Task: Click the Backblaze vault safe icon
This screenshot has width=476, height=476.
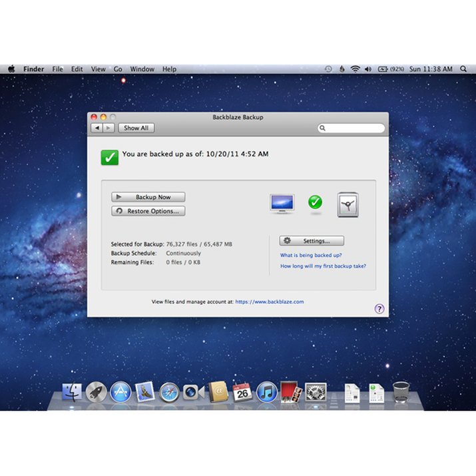Action: click(x=348, y=204)
